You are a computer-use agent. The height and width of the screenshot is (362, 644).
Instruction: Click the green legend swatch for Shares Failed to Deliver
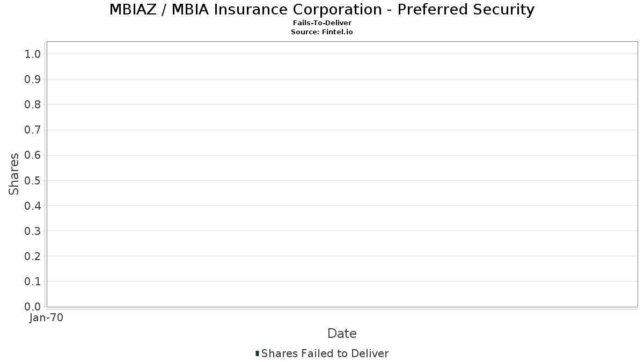tap(258, 353)
